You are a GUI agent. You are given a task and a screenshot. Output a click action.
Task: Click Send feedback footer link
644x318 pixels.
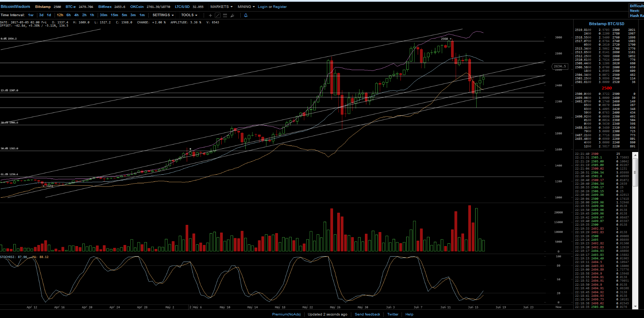click(367, 314)
